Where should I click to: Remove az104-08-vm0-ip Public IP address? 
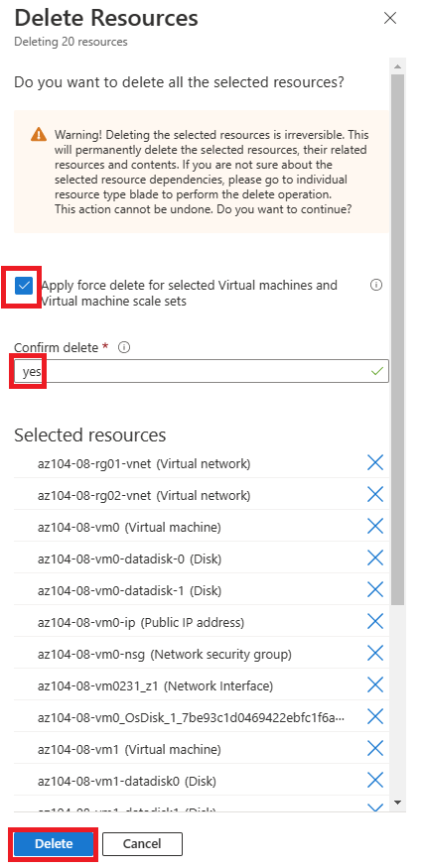[375, 622]
